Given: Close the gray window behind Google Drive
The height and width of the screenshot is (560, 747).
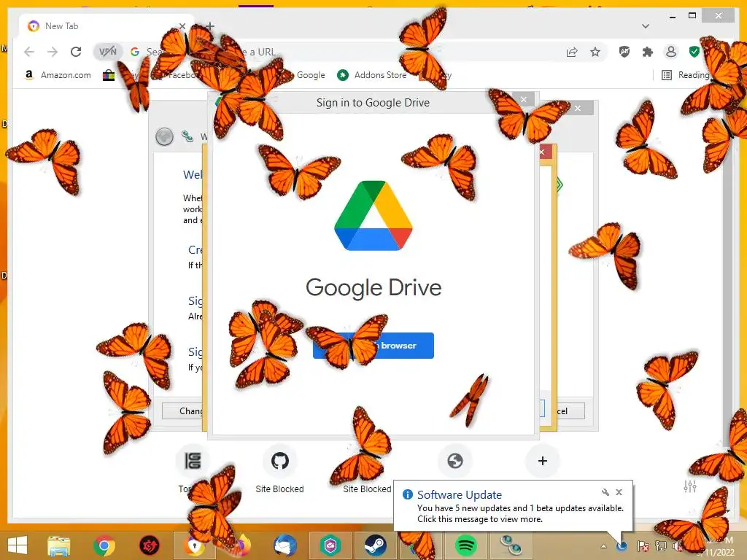Looking at the screenshot, I should [x=578, y=109].
